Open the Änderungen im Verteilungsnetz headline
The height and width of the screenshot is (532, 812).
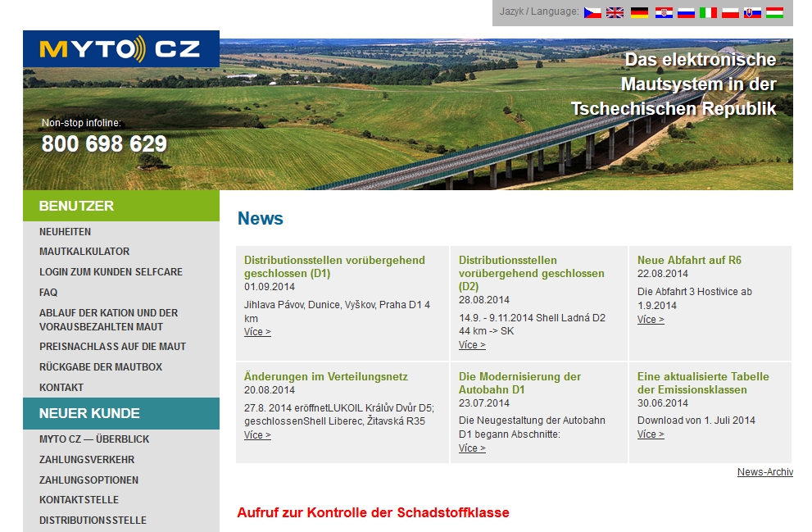tap(326, 376)
